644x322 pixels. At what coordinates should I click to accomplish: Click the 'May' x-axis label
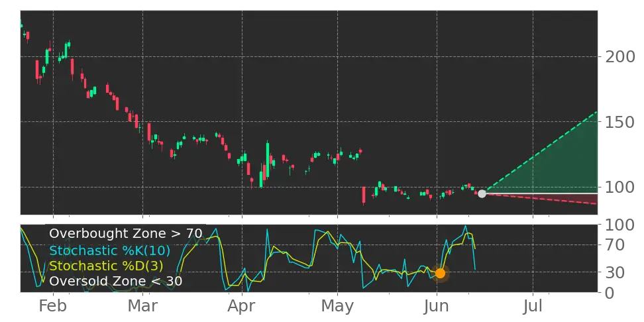pos(337,306)
